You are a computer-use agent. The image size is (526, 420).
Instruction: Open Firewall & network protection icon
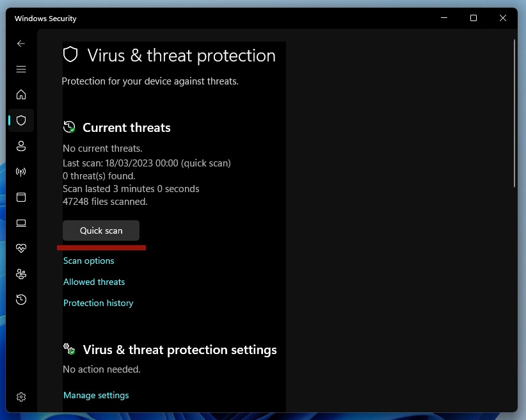21,171
